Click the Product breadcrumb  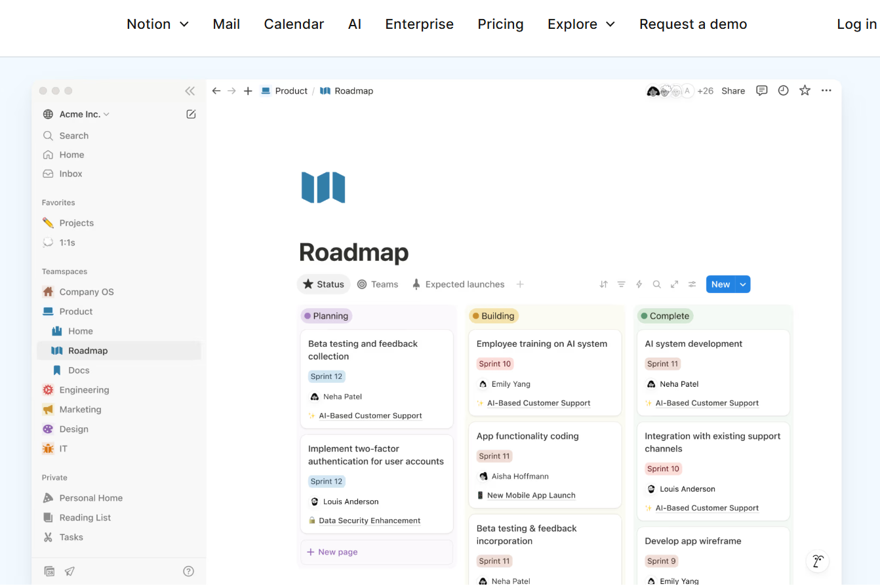(x=284, y=91)
